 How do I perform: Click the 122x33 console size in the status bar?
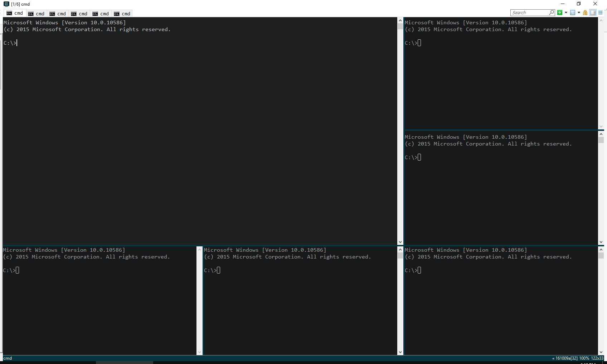597,358
